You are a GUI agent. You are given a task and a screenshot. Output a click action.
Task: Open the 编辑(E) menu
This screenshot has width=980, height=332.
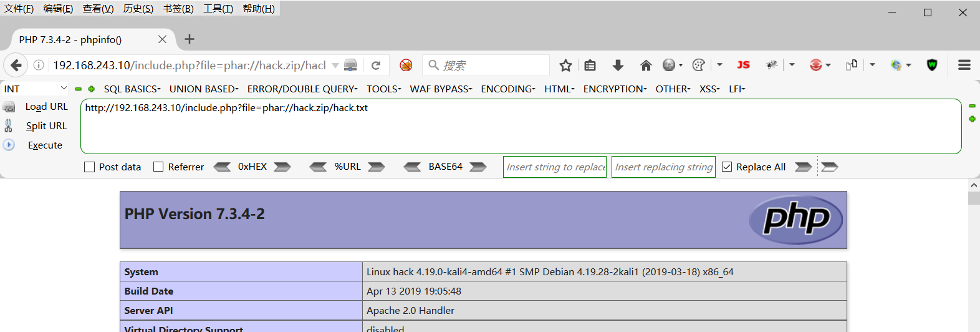click(59, 8)
